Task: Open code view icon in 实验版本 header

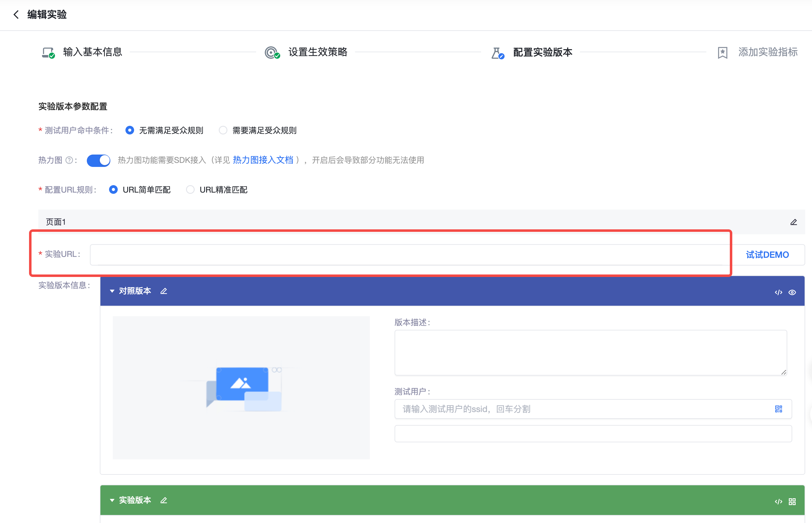Action: pos(778,502)
